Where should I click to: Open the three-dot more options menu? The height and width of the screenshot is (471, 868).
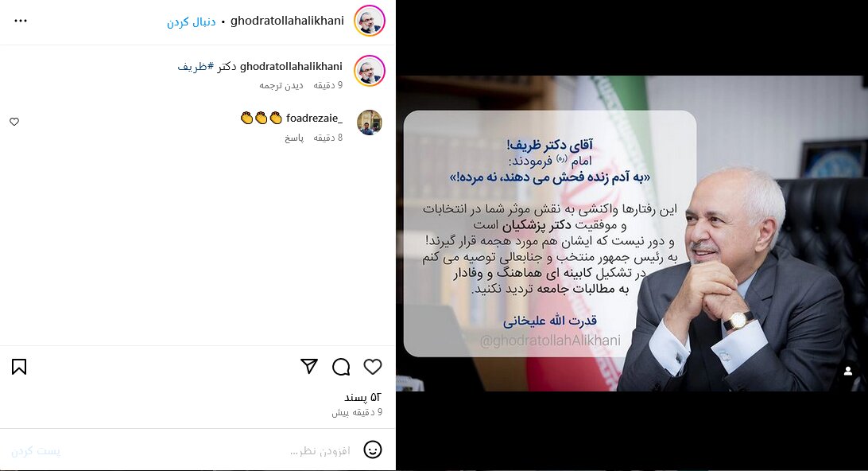tap(21, 21)
